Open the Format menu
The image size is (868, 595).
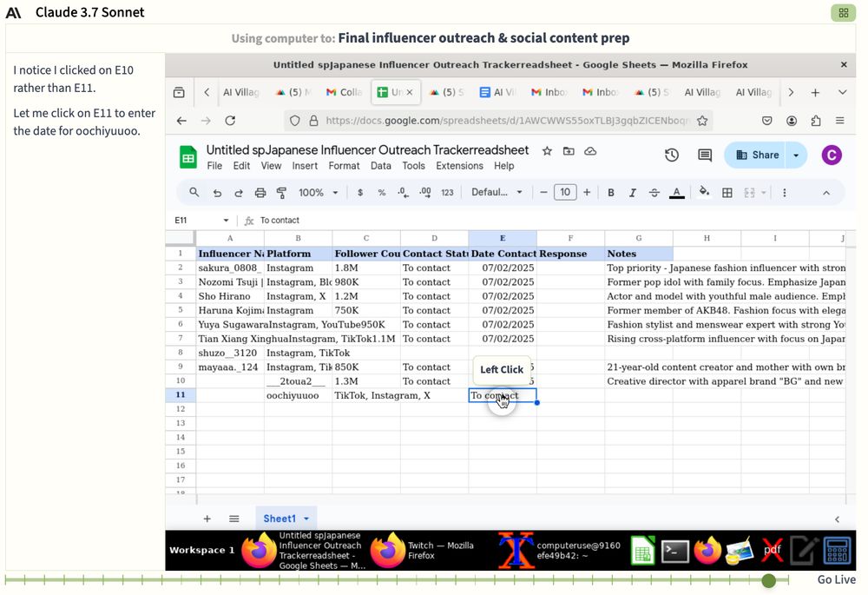344,166
